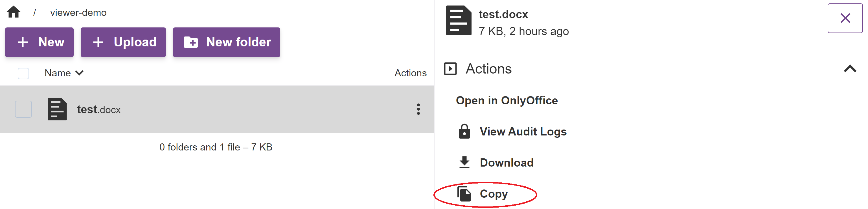Click the home breadcrumb icon
This screenshot has height=209, width=868.
(14, 12)
